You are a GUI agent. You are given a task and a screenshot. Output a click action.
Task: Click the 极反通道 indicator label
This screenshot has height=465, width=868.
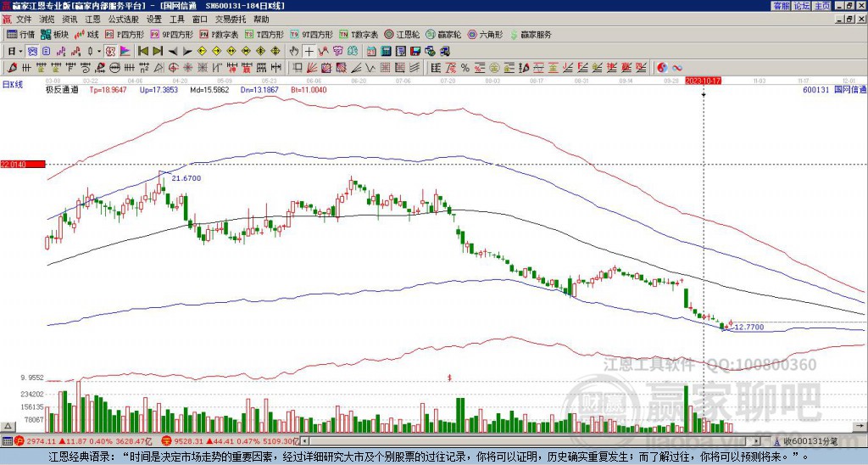(x=62, y=90)
